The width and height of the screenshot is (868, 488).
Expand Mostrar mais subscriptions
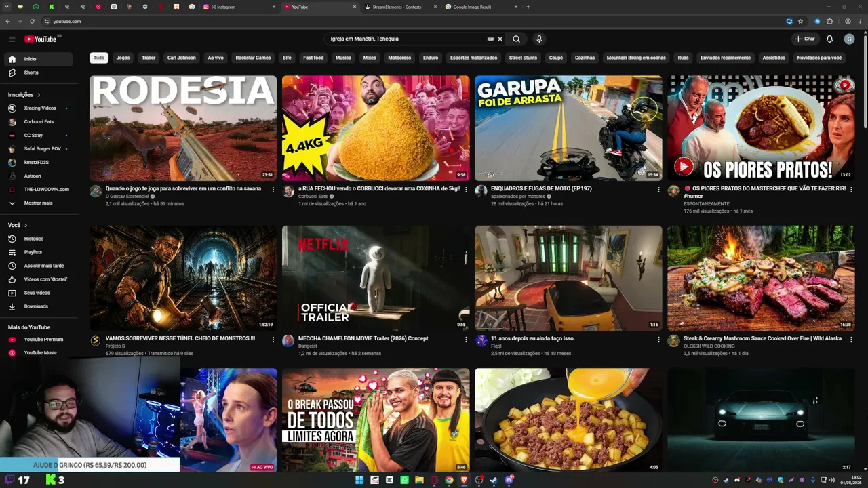39,203
